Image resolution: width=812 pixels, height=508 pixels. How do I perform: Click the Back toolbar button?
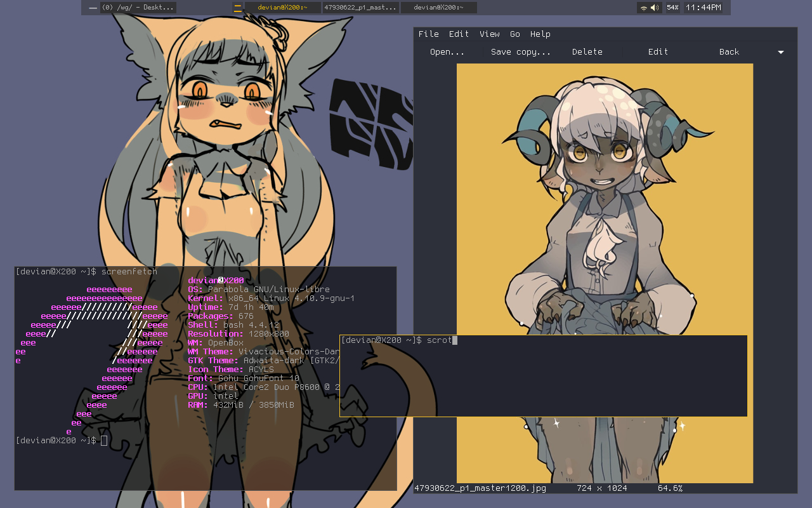point(729,52)
